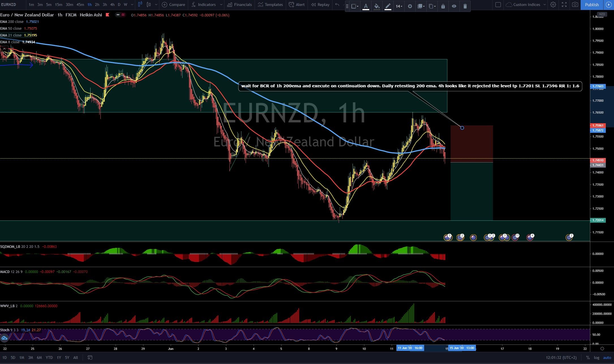The image size is (614, 364).
Task: Click the EURNZD symbol search field
Action: (13, 5)
